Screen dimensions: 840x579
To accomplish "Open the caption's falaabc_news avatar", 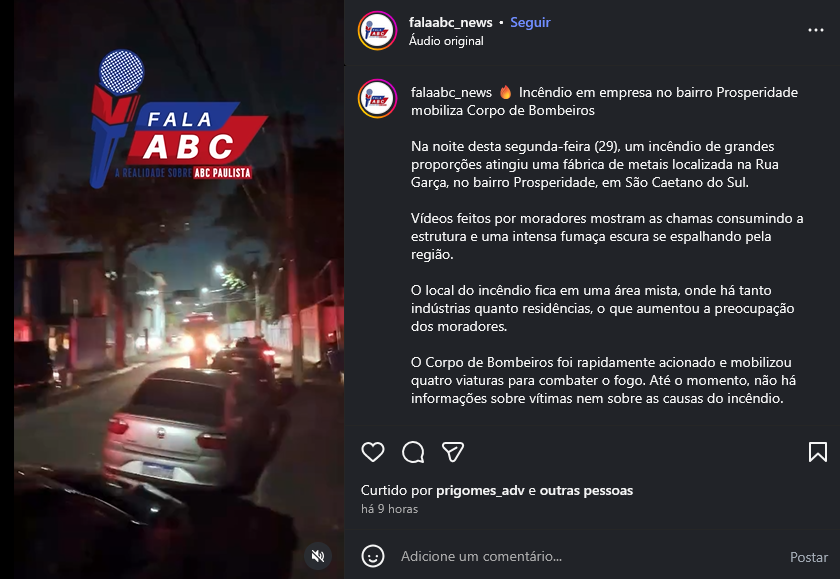I will click(378, 99).
